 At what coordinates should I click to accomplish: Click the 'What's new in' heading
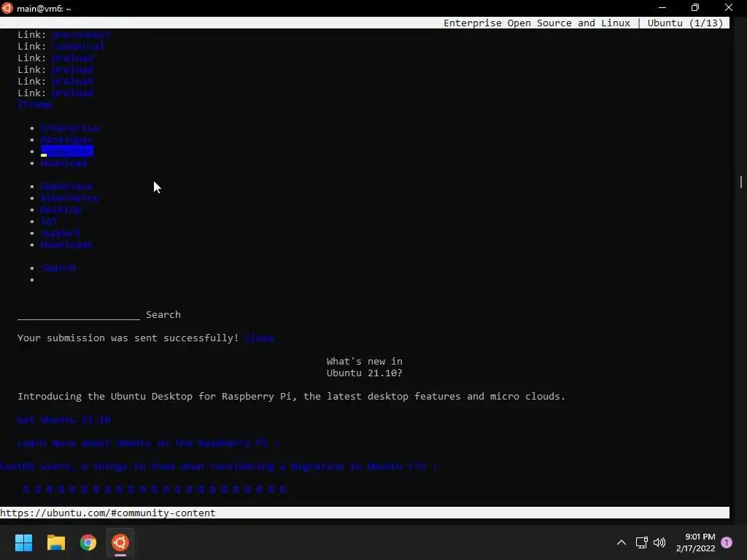click(x=365, y=362)
